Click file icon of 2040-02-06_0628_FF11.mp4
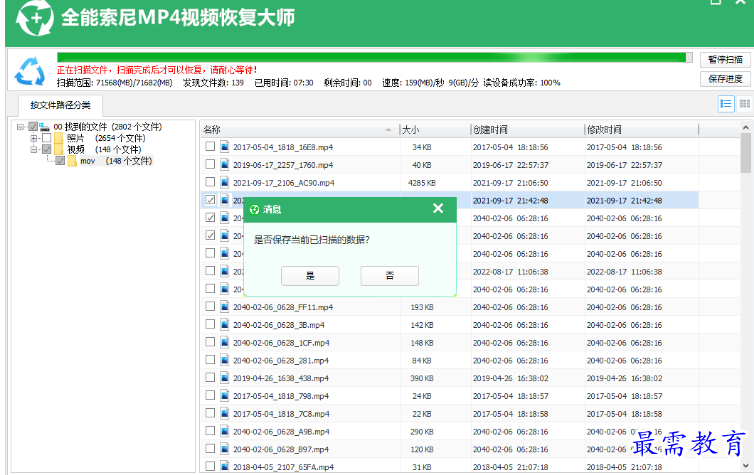This screenshot has width=754, height=475. pyautogui.click(x=225, y=307)
